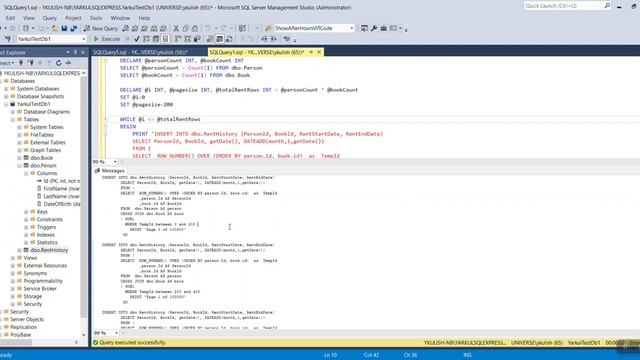Click the Cut scissors icon
This screenshot has width=640, height=360.
(176, 28)
